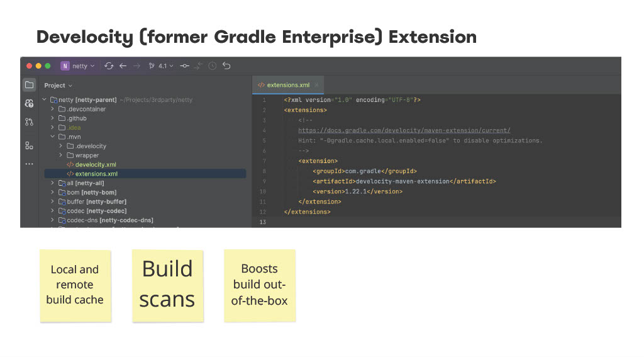Viewport: 644px width, 357px height.
Task: Click the Hint comment line
Action: pos(420,140)
